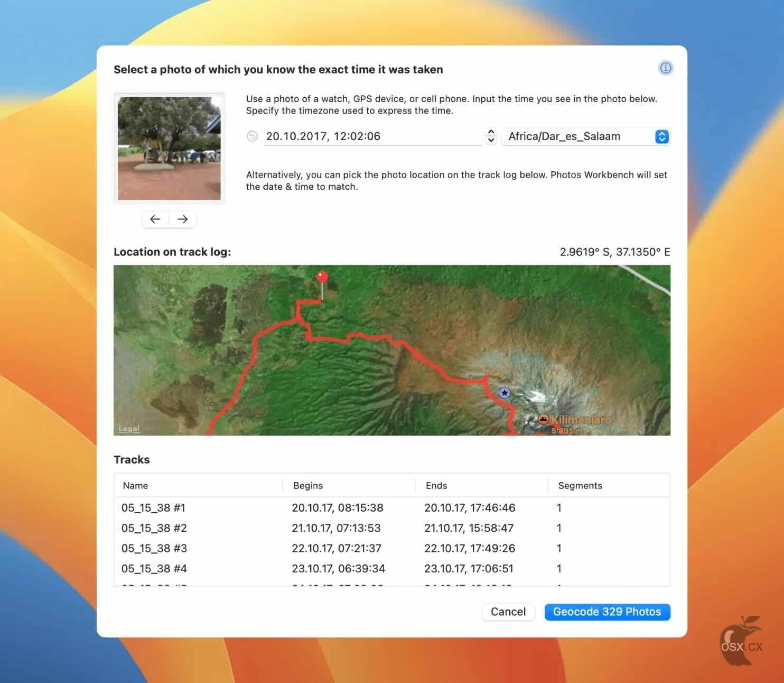The image size is (784, 683).
Task: Click the blue star marker on the map
Action: [505, 393]
